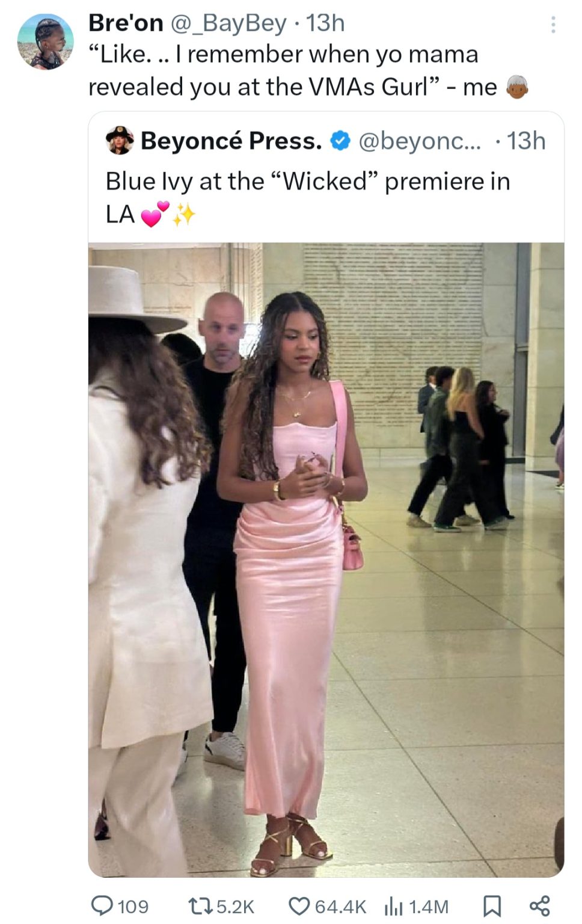Click the 13h timestamp of main tweet
Screen dimensions: 582x924
(325, 23)
